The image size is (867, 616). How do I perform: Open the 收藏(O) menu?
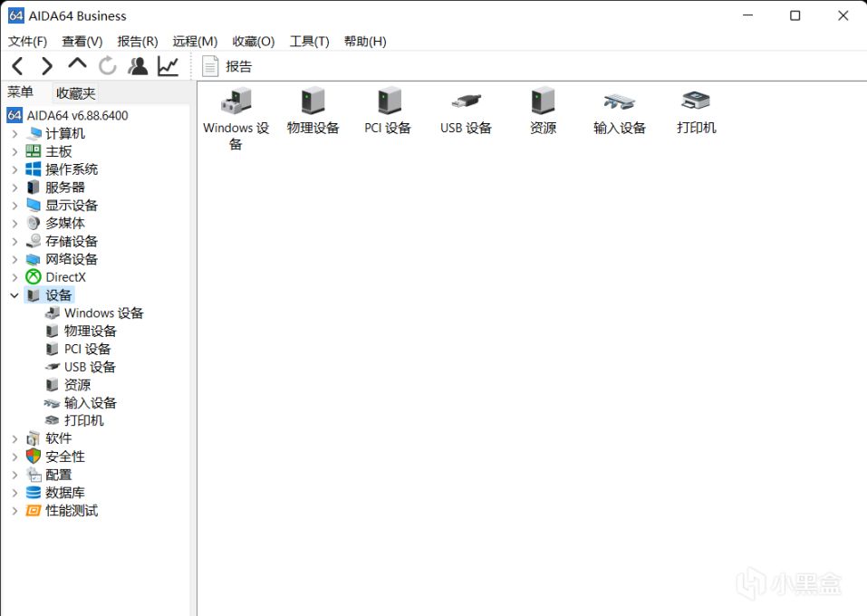point(254,42)
